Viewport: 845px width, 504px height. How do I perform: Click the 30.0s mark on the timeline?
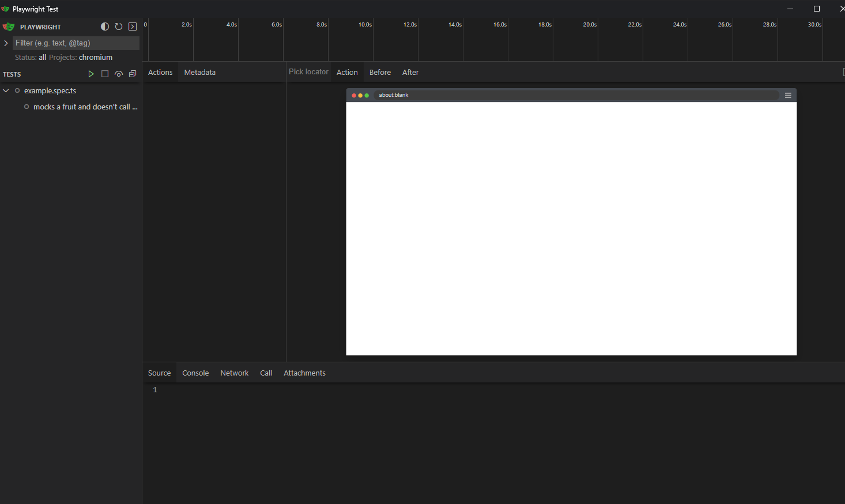coord(814,25)
